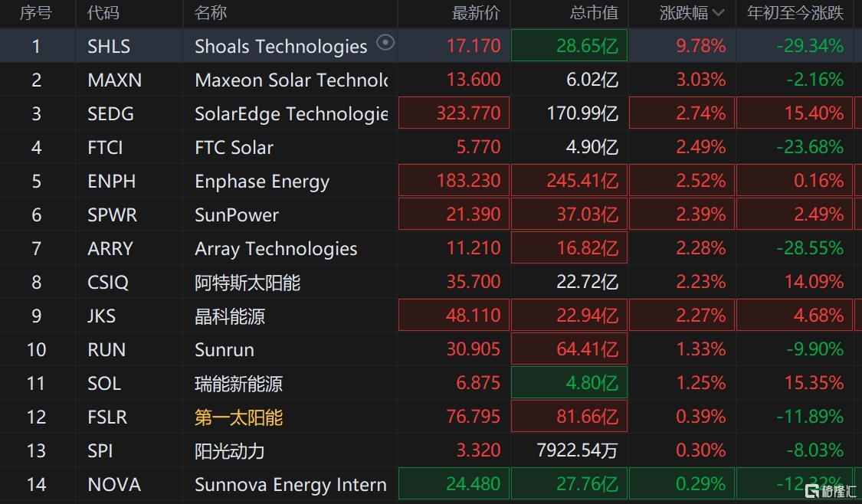The image size is (862, 504).
Task: Select ticker code MAXN
Action: click(x=114, y=80)
